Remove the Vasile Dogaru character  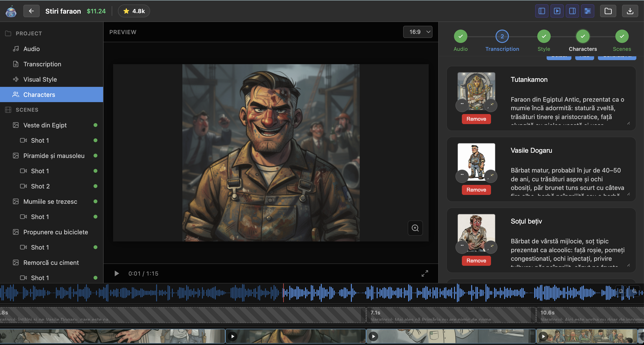[x=476, y=190]
